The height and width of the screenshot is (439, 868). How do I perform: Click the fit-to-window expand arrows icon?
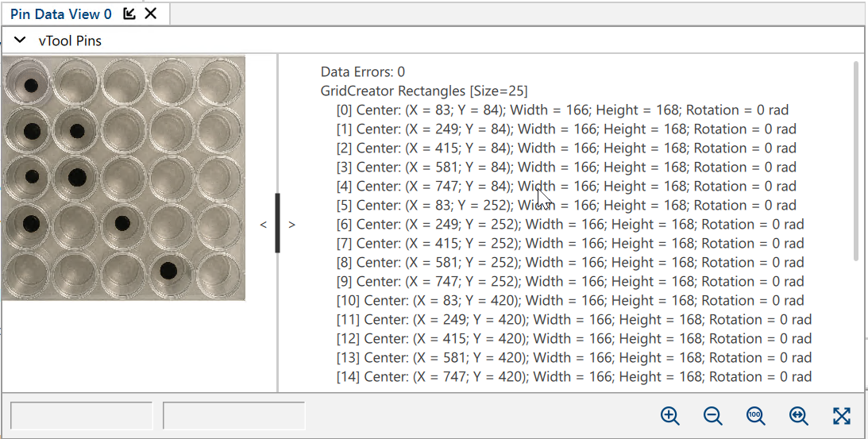tap(842, 416)
